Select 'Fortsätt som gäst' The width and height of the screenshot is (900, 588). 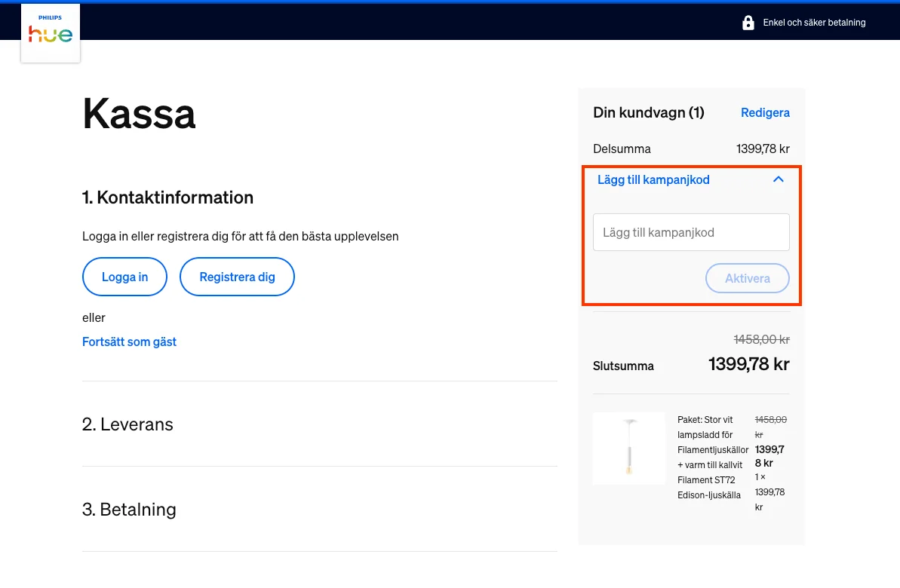[129, 341]
